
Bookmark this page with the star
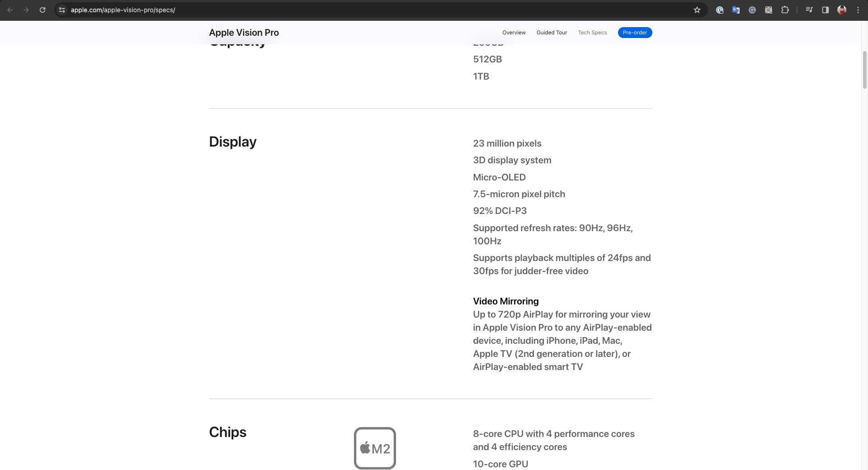697,10
